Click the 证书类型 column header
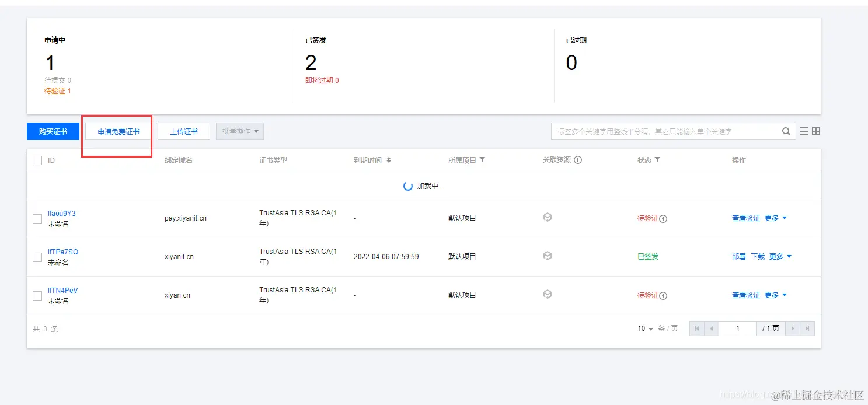The width and height of the screenshot is (868, 405). point(273,160)
